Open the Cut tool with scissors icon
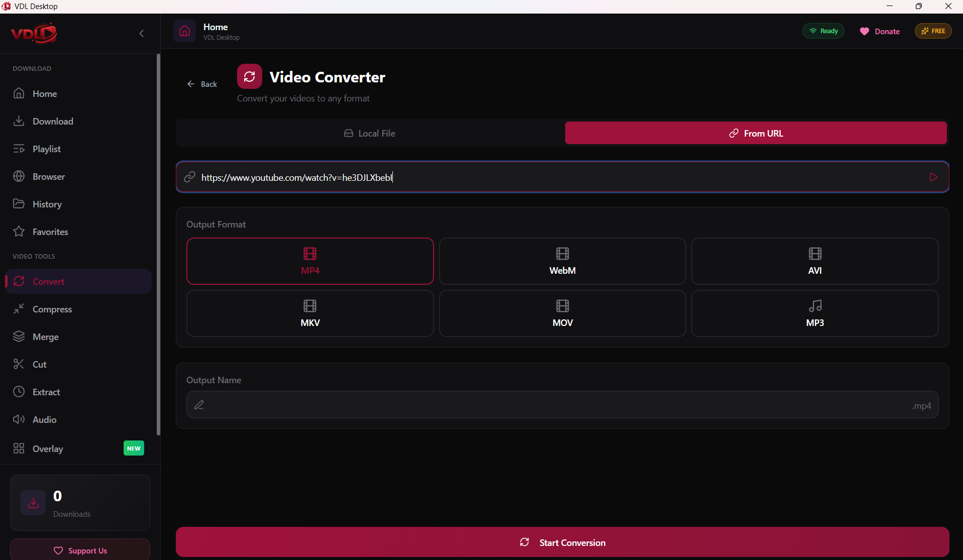The width and height of the screenshot is (963, 560). (x=39, y=364)
